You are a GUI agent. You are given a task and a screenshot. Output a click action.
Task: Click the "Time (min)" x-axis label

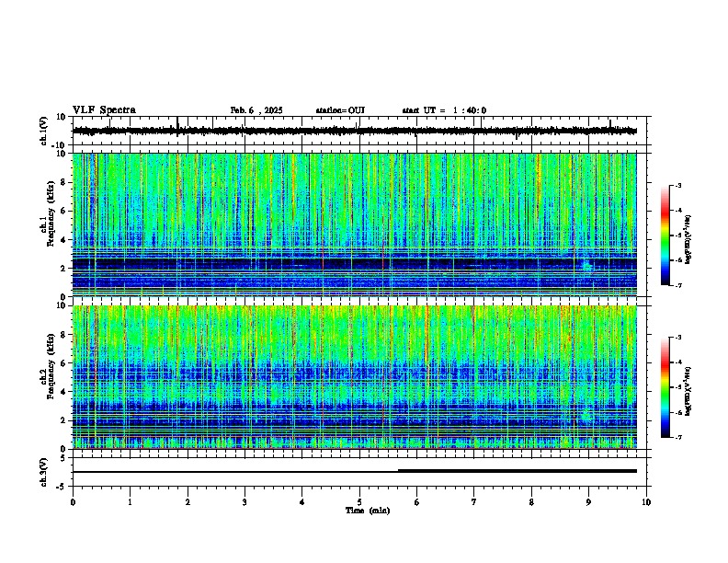(x=368, y=511)
